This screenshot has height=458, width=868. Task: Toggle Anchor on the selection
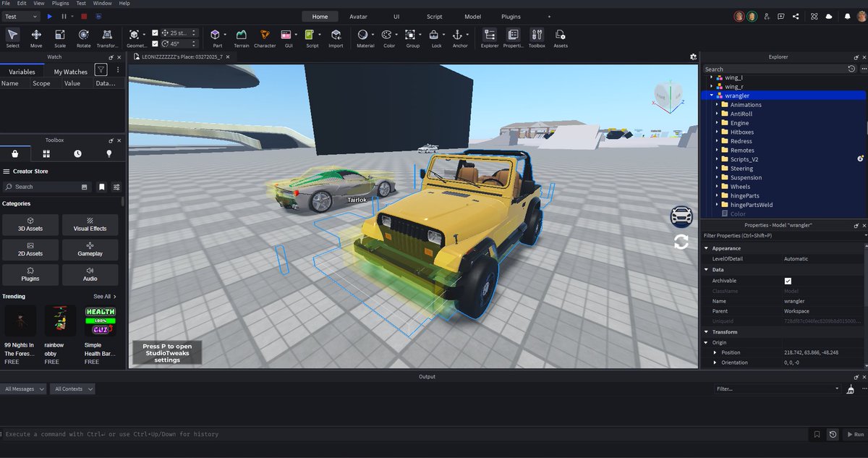tap(458, 35)
